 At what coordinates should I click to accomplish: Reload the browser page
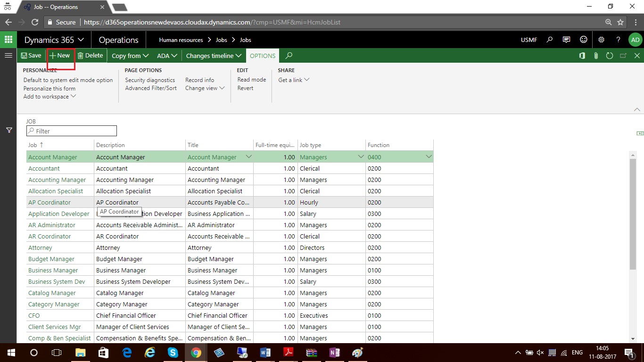point(35,22)
